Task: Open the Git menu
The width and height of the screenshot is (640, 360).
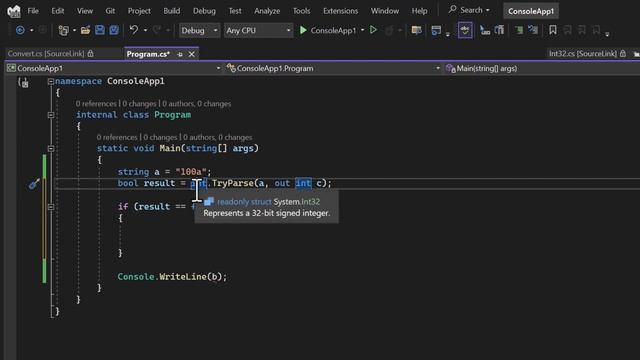Action: [110, 11]
